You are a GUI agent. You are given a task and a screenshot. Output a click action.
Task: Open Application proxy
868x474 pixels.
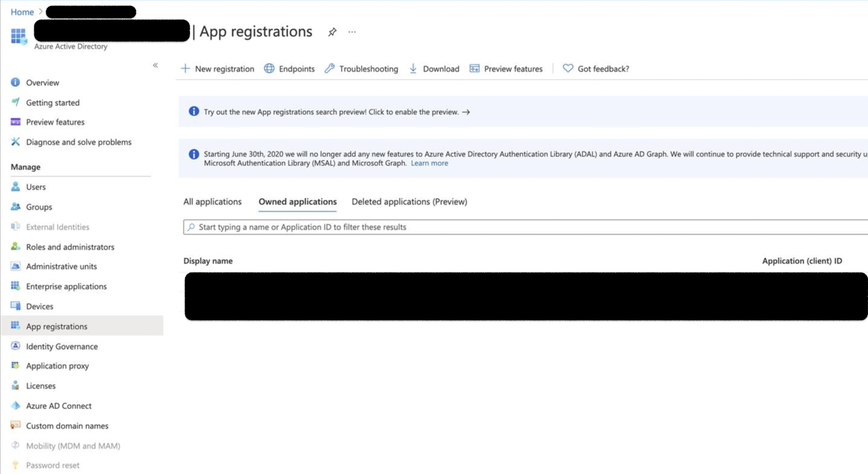[58, 366]
